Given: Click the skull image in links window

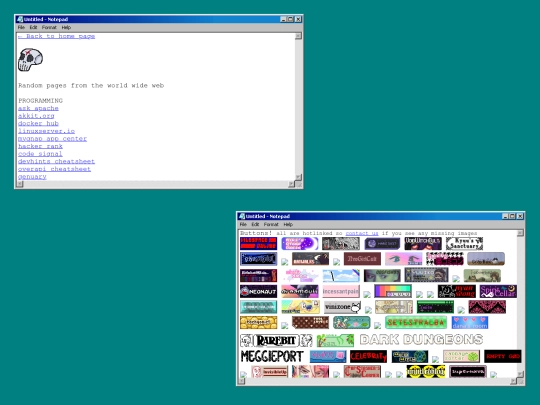Looking at the screenshot, I should pyautogui.click(x=30, y=60).
